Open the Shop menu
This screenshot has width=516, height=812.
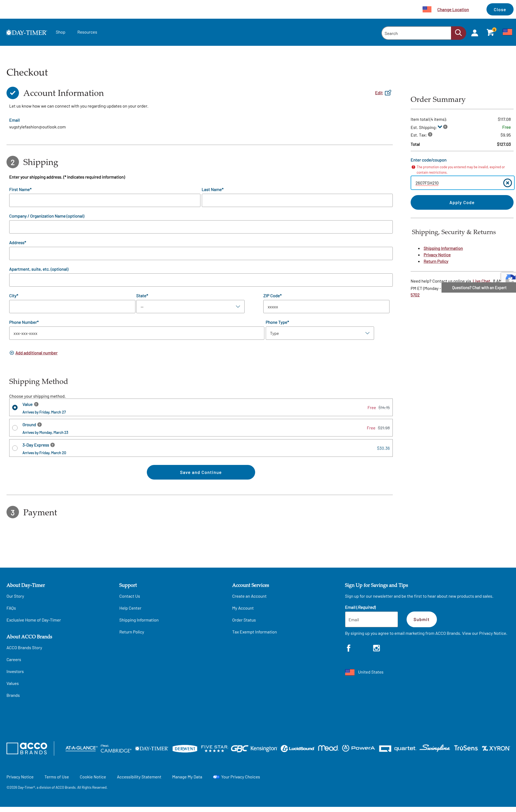[60, 32]
